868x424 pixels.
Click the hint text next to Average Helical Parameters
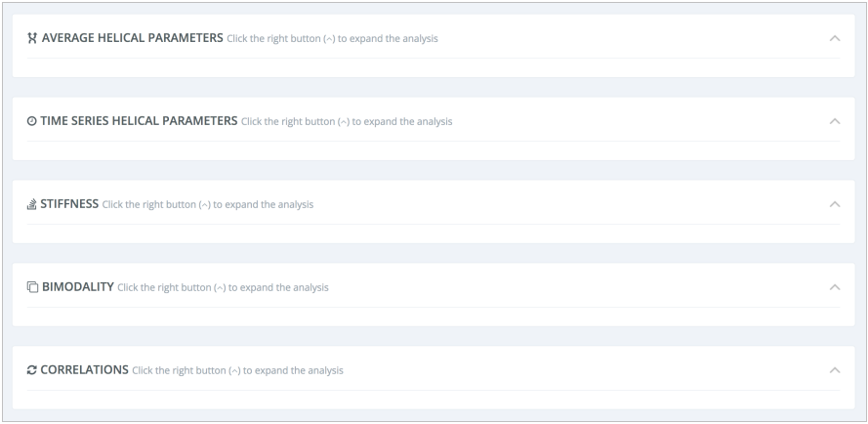click(332, 39)
